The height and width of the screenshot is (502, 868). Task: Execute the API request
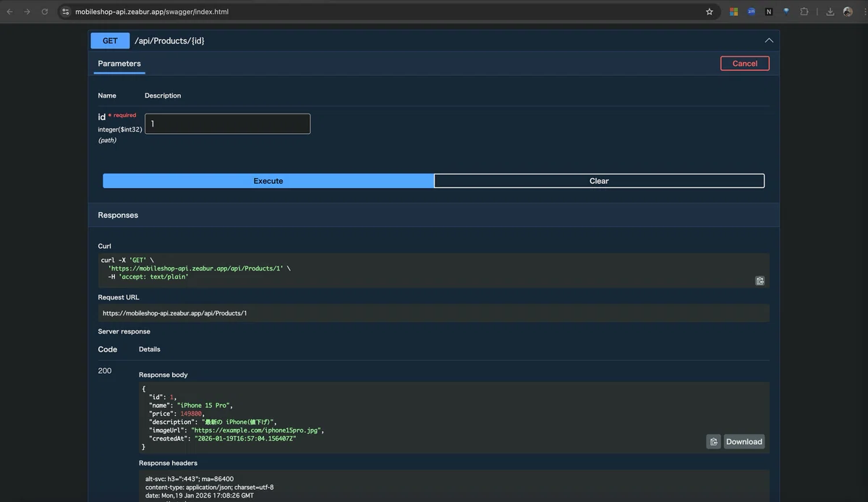[268, 181]
